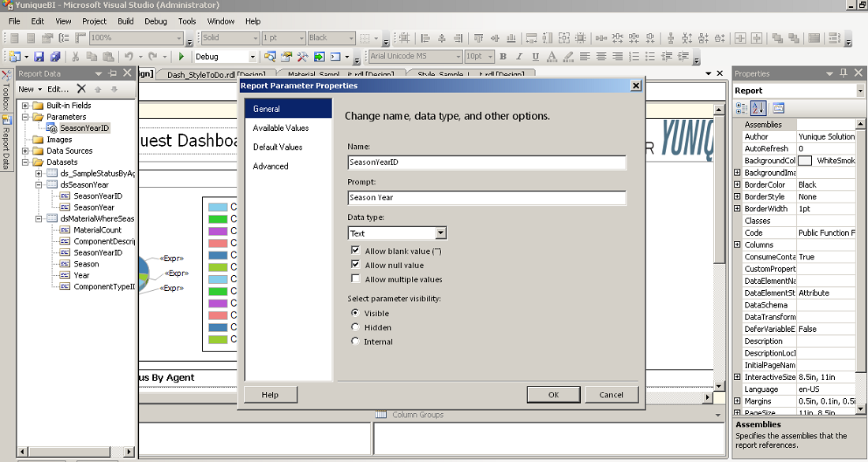The height and width of the screenshot is (462, 868).
Task: Open the Solution Explorer magnifier icon
Action: 270,57
